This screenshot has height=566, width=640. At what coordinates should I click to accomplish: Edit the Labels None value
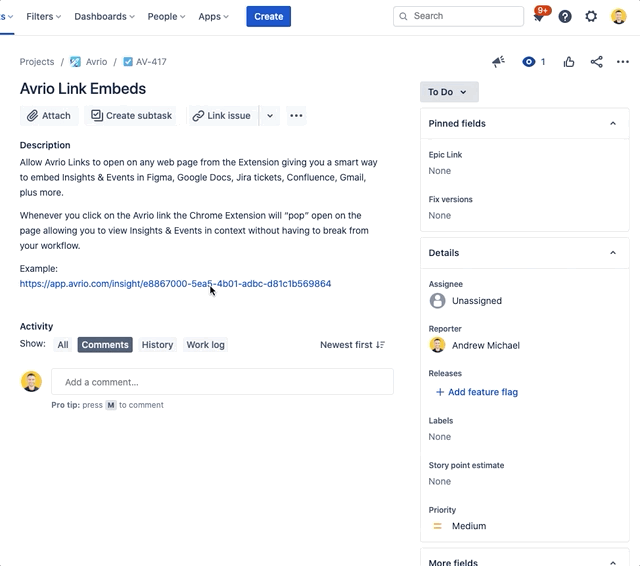click(x=440, y=437)
